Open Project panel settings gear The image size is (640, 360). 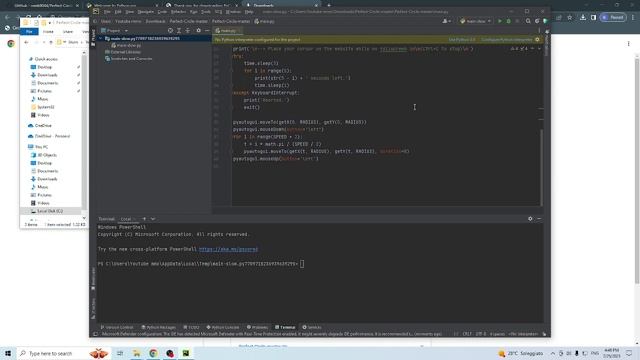tap(198, 31)
